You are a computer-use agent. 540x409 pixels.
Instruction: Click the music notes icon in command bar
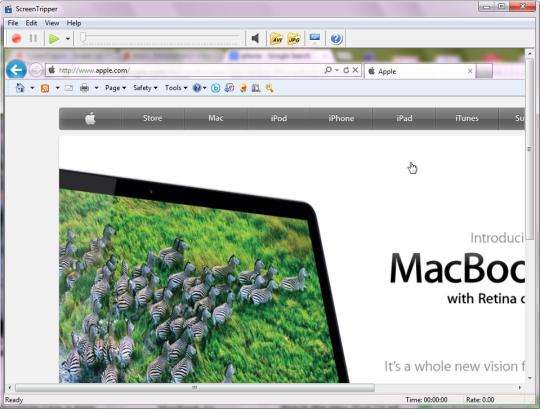click(229, 88)
